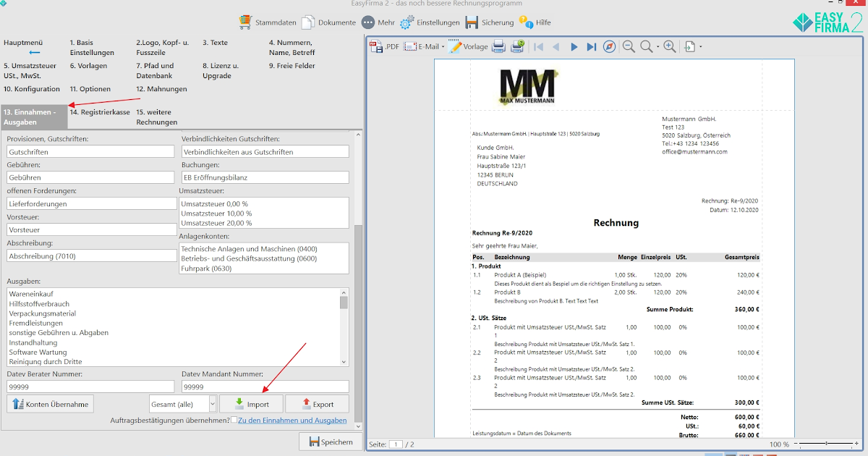Click the Datev Mandant Nummer field
This screenshot has height=456, width=868.
click(265, 387)
